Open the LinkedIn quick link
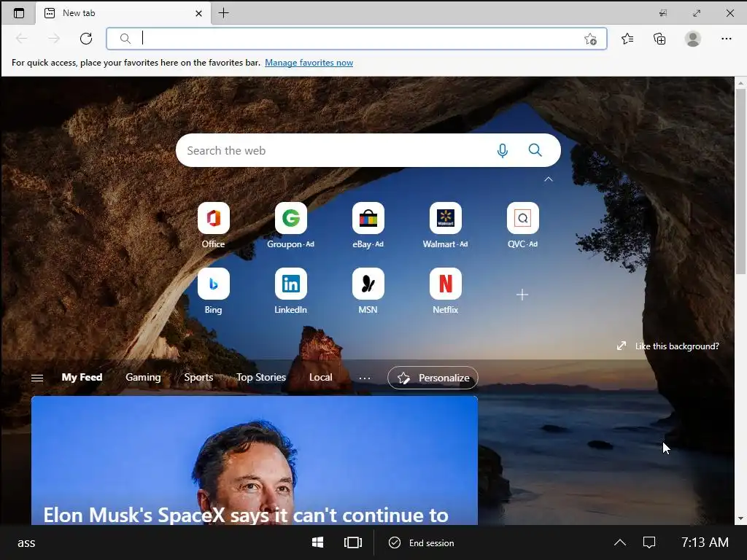747x560 pixels. [290, 291]
